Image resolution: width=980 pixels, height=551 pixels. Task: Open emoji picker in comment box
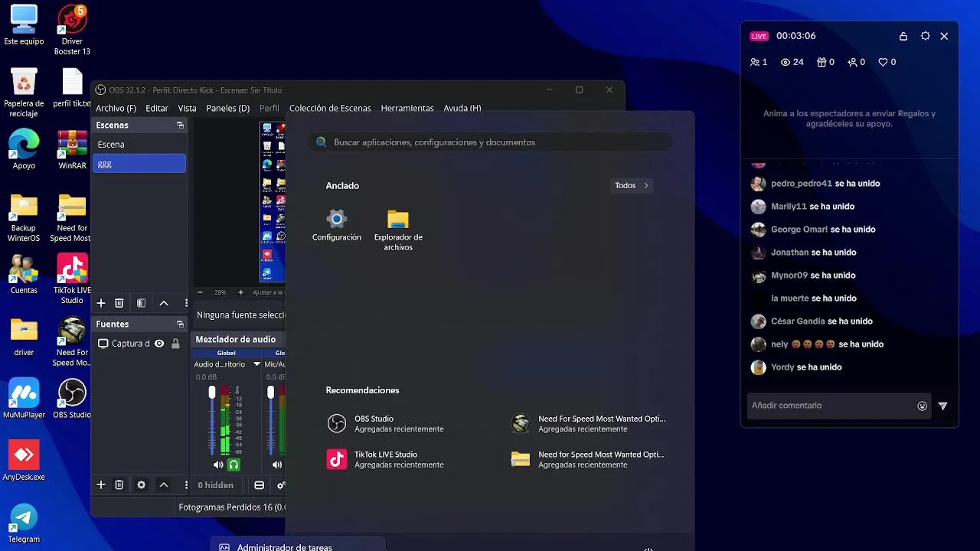922,406
